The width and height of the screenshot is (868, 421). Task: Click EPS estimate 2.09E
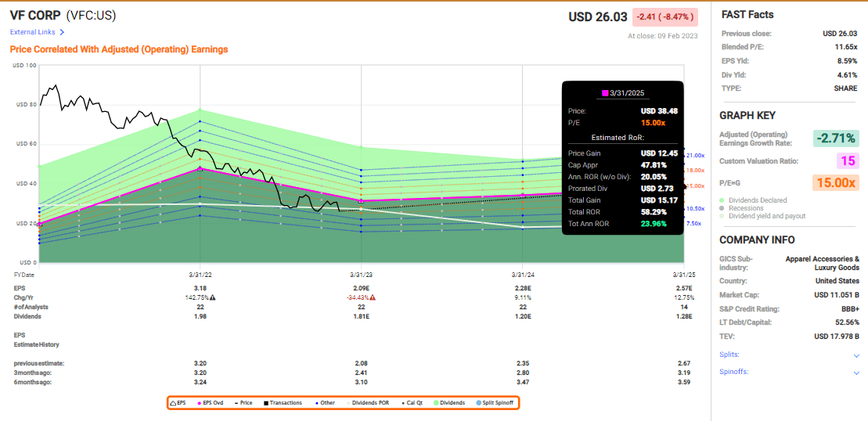[x=361, y=288]
